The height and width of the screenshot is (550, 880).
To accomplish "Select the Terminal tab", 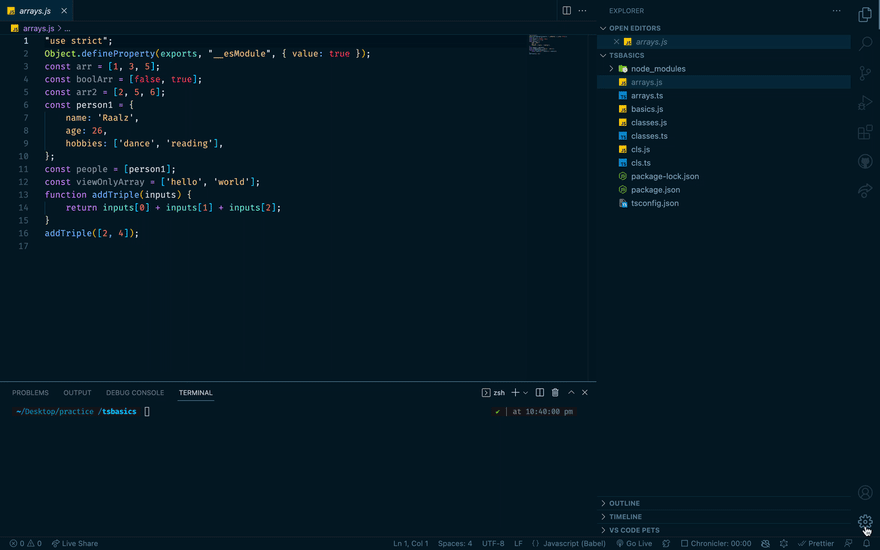I will point(195,392).
